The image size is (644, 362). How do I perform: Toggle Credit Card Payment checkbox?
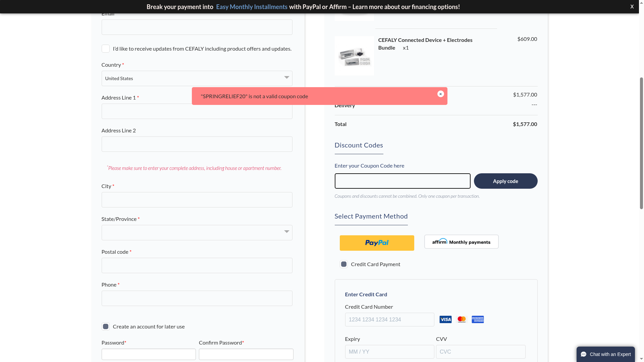pos(343,264)
